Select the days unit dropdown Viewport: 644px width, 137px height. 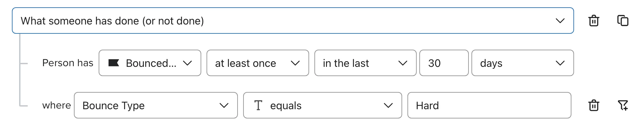tap(523, 63)
